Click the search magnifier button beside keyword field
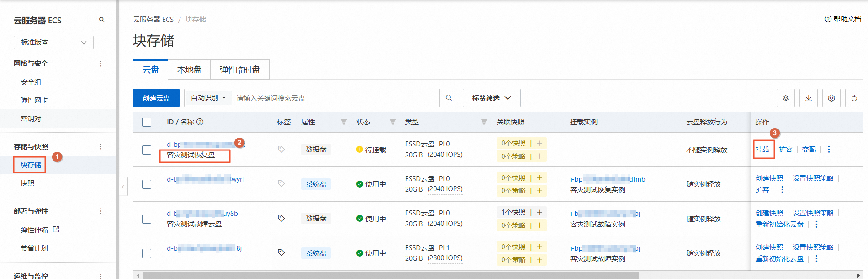 pos(449,98)
